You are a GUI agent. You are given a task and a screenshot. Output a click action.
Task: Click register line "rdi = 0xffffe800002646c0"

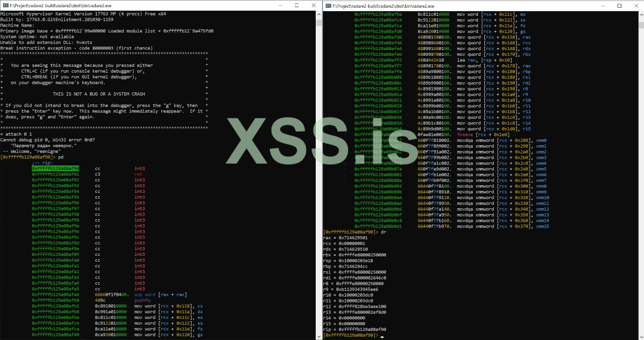[x=355, y=277]
